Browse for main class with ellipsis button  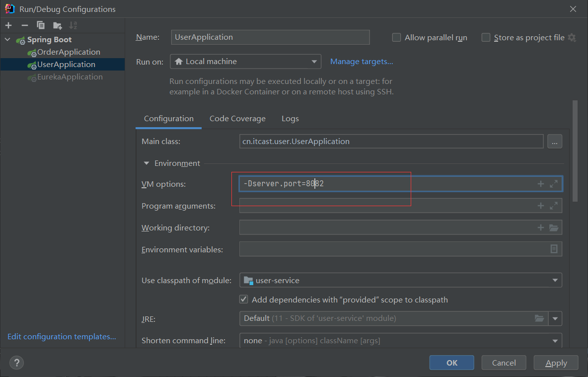(x=555, y=142)
